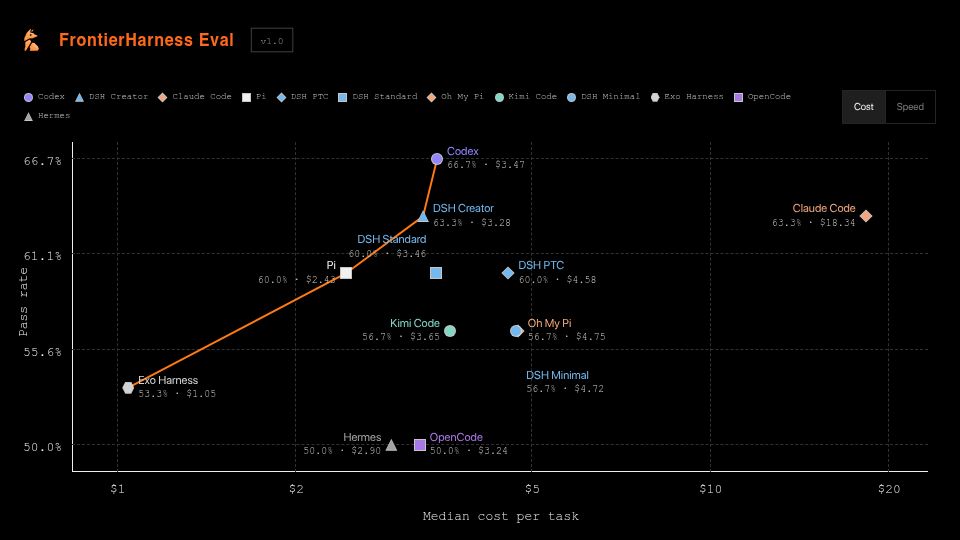Toggle Kimi Code series in the legend
The width and height of the screenshot is (960, 540).
point(526,97)
